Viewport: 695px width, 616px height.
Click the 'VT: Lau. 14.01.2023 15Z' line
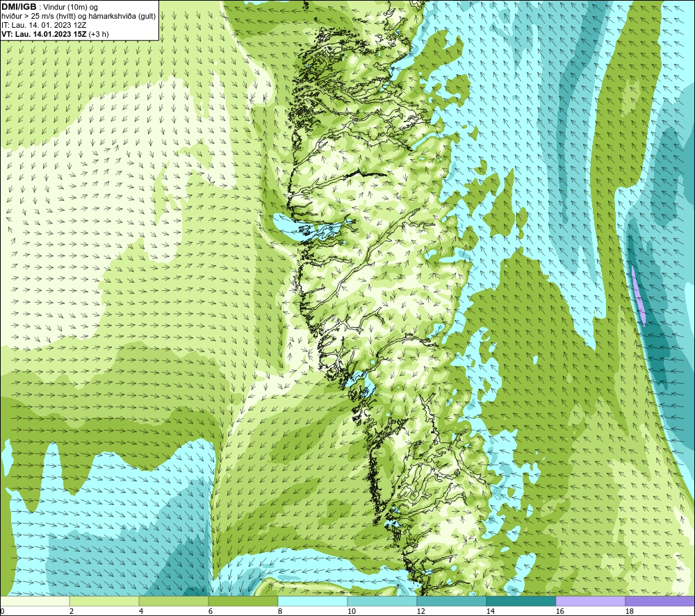tap(55, 34)
